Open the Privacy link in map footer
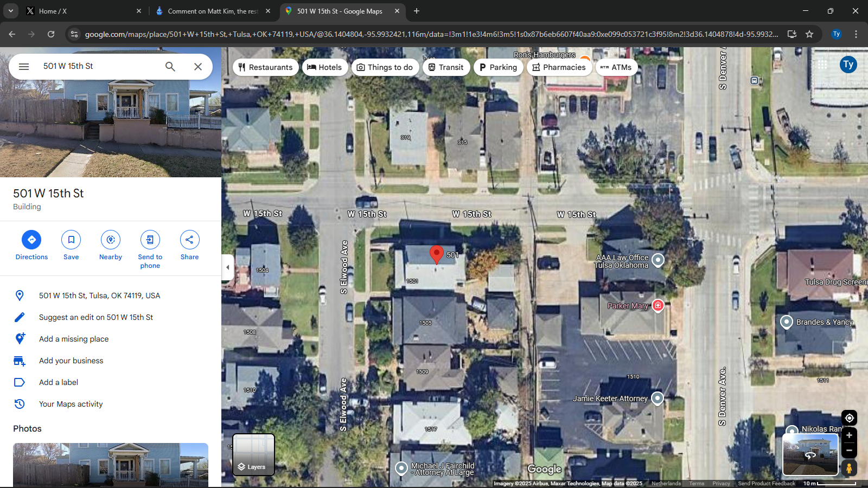The width and height of the screenshot is (868, 488). click(721, 484)
